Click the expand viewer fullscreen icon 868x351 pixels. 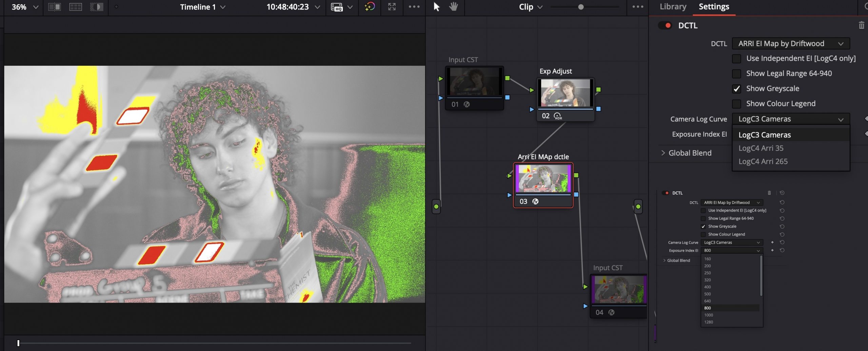pos(392,7)
